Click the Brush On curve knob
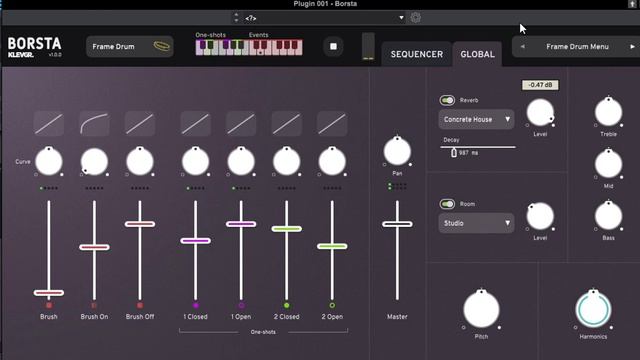The width and height of the screenshot is (640, 360). click(94, 162)
